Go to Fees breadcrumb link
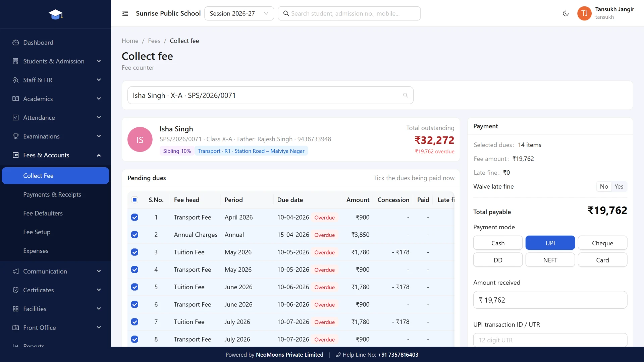Viewport: 644px width, 362px height. [154, 41]
